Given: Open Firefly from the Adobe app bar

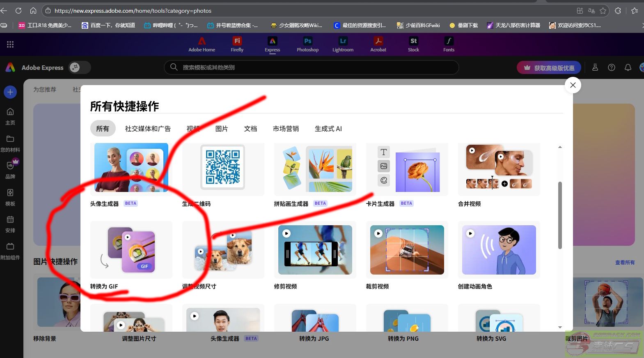Looking at the screenshot, I should click(237, 44).
